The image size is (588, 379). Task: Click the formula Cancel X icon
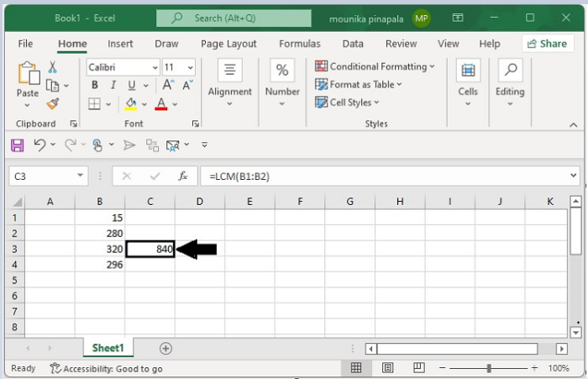[x=127, y=176]
